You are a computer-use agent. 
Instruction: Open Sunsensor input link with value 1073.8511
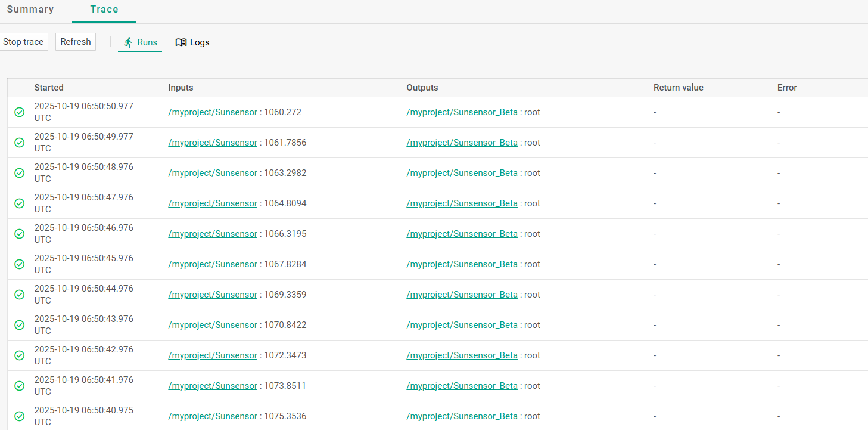213,386
